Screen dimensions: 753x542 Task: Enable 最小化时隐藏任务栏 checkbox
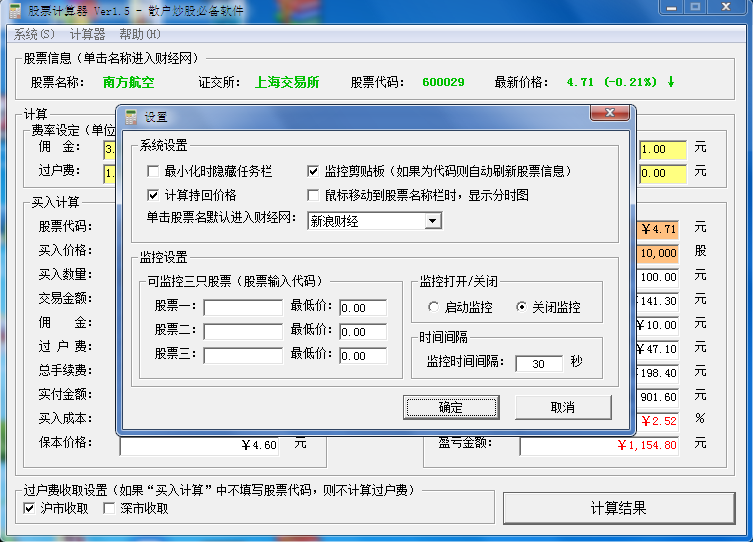click(153, 171)
